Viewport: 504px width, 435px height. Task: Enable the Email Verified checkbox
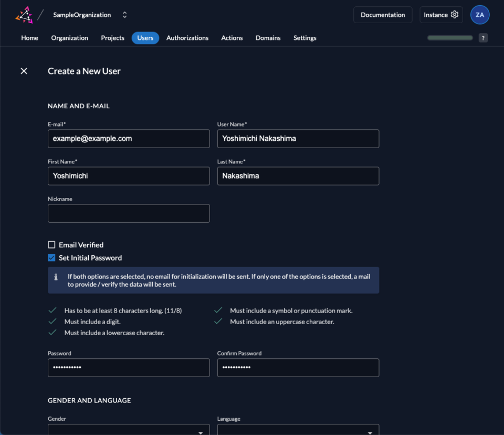coord(51,244)
